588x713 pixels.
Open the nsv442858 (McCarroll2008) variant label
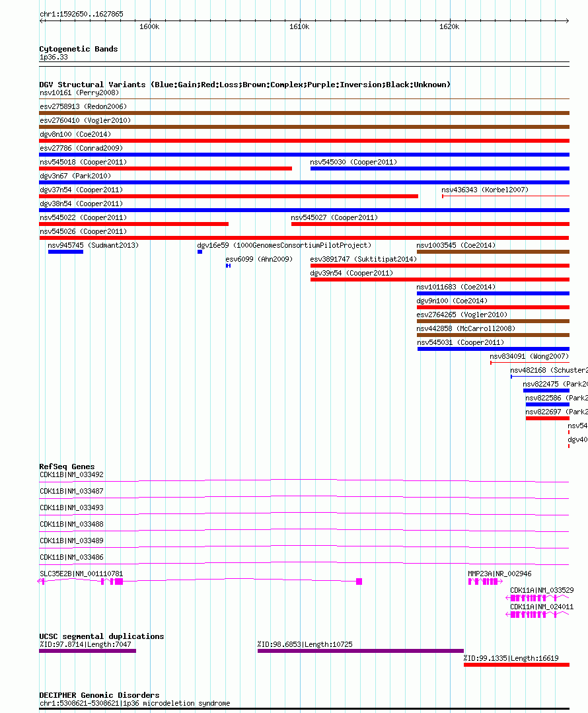pyautogui.click(x=466, y=329)
